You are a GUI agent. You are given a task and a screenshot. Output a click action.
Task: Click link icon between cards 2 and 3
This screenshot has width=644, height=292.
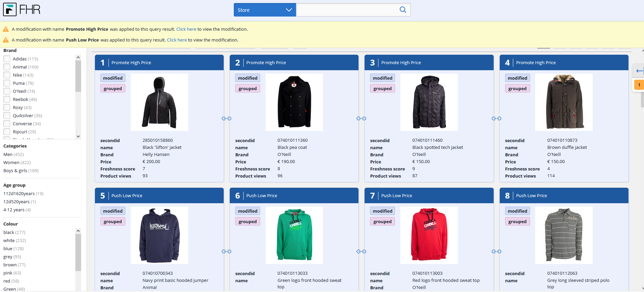[361, 118]
